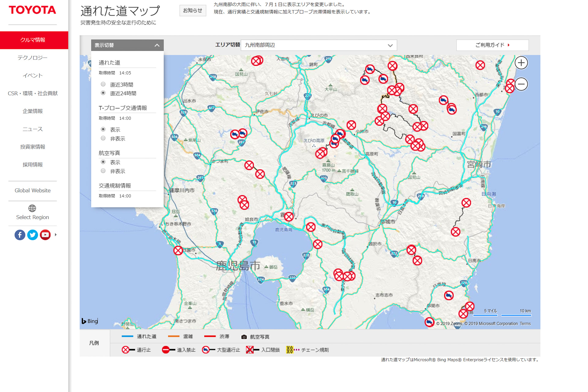Open the YouTube social icon

point(45,235)
